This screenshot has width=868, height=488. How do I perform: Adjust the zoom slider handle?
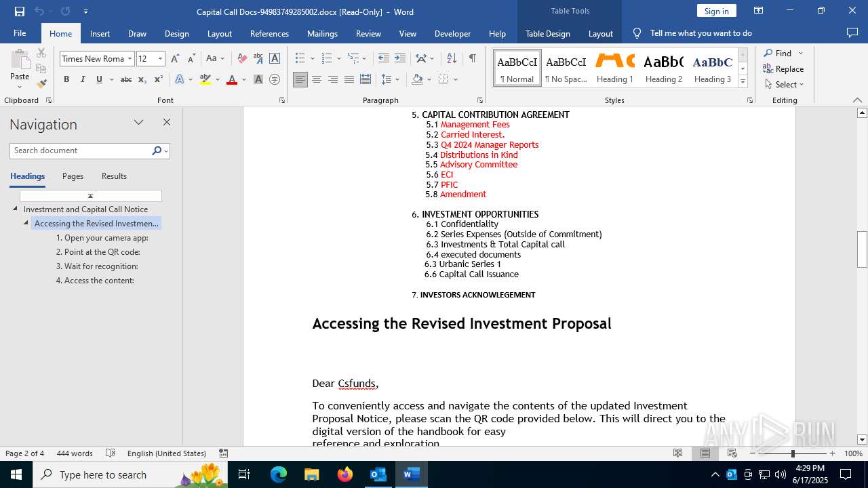[793, 453]
